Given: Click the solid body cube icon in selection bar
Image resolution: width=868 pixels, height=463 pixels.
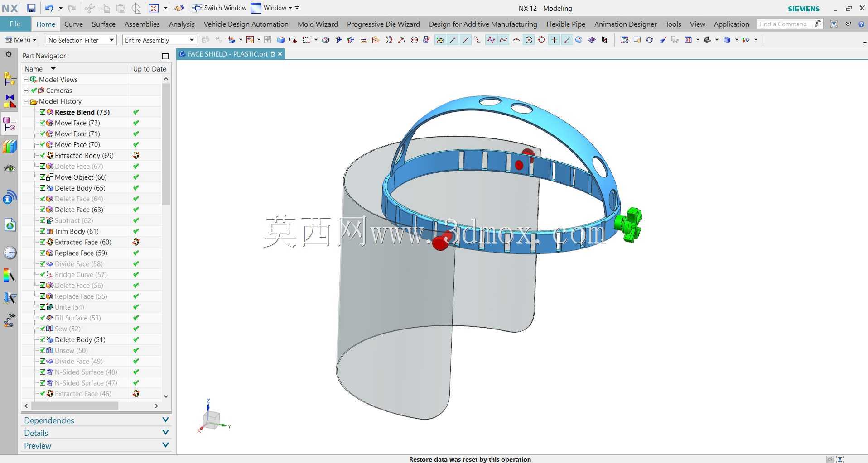Looking at the screenshot, I should 281,40.
